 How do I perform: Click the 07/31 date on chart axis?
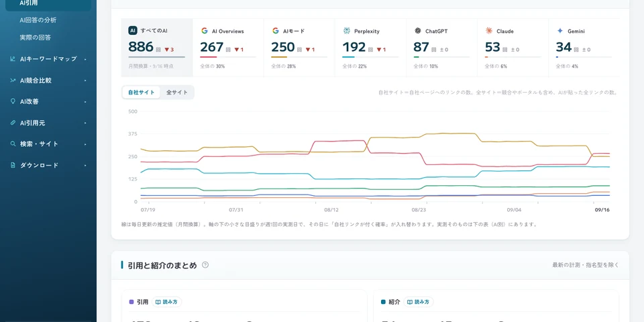(236, 210)
